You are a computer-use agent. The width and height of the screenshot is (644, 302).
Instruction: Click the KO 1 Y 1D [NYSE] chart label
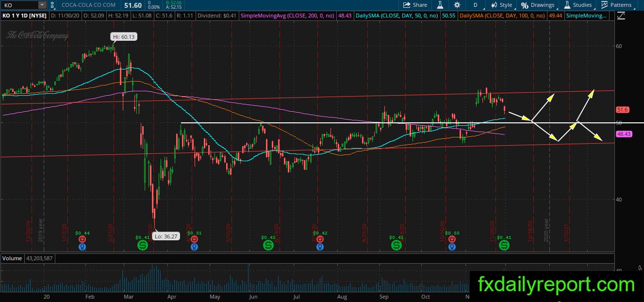24,16
